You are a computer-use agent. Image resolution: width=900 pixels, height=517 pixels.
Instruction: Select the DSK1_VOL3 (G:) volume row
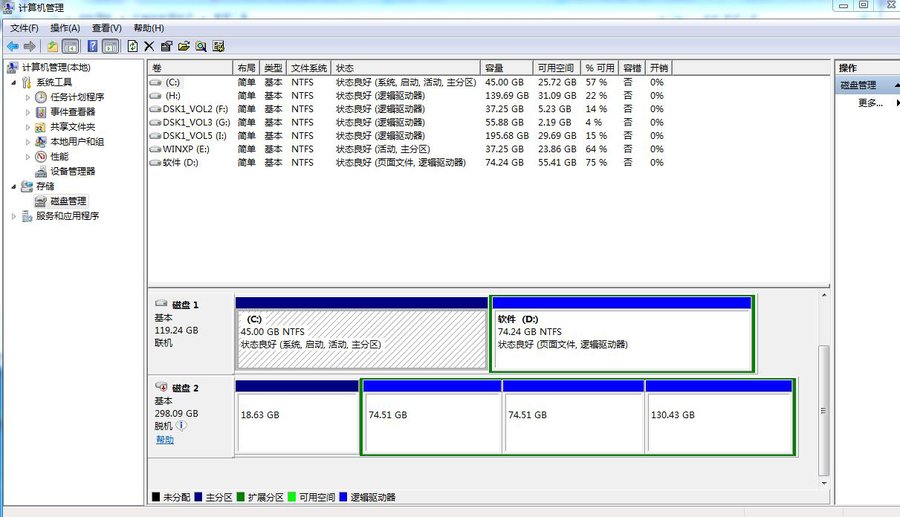pyautogui.click(x=410, y=123)
